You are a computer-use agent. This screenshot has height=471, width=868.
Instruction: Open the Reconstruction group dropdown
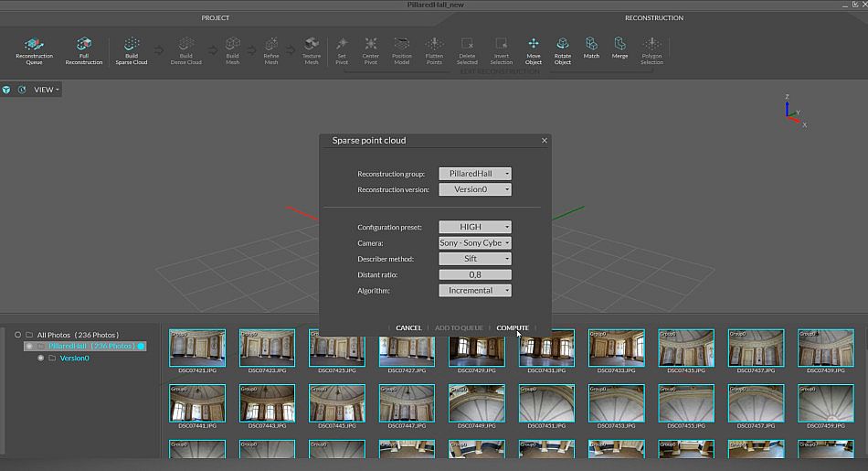coord(474,174)
